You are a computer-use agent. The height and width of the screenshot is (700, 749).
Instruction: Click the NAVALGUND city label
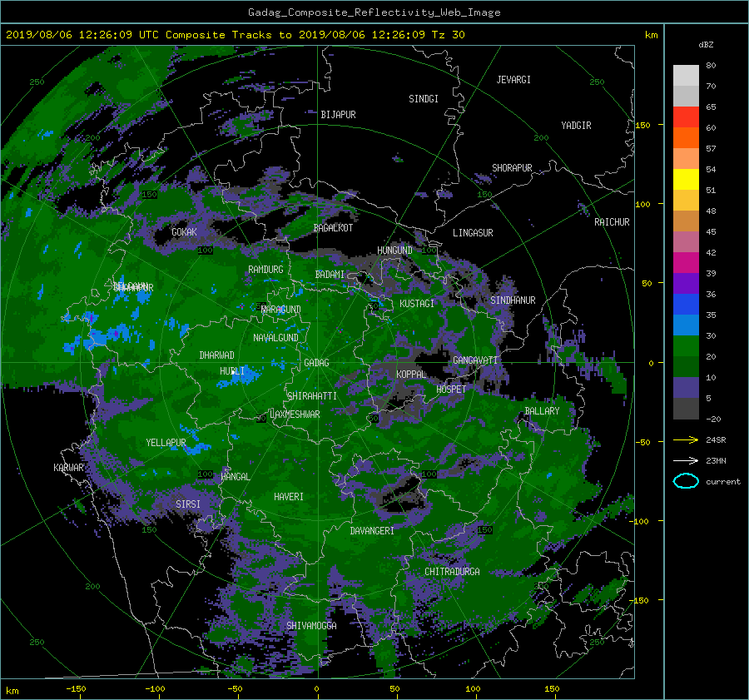pos(275,338)
